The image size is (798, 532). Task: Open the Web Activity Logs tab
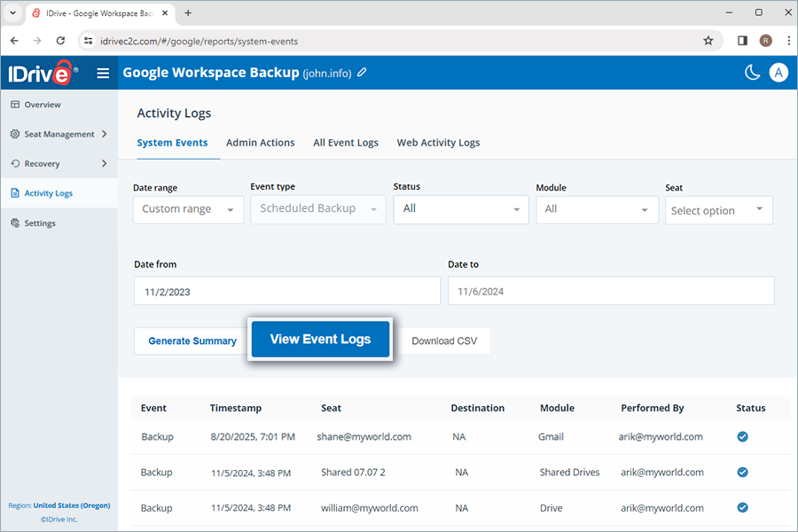click(438, 142)
